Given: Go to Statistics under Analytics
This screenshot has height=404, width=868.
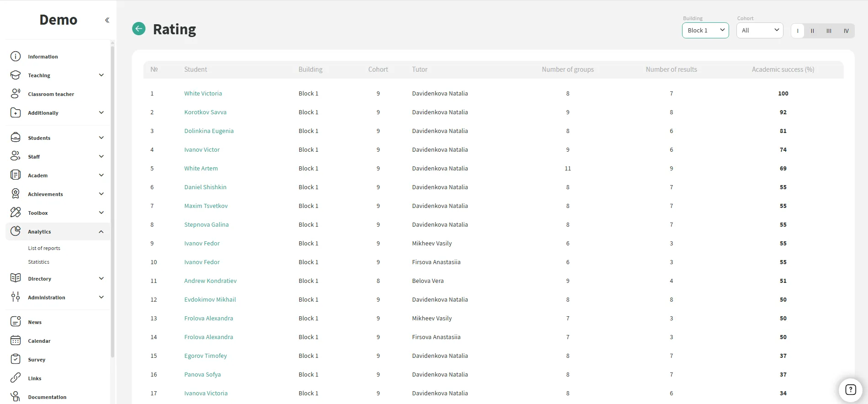Looking at the screenshot, I should pyautogui.click(x=39, y=262).
